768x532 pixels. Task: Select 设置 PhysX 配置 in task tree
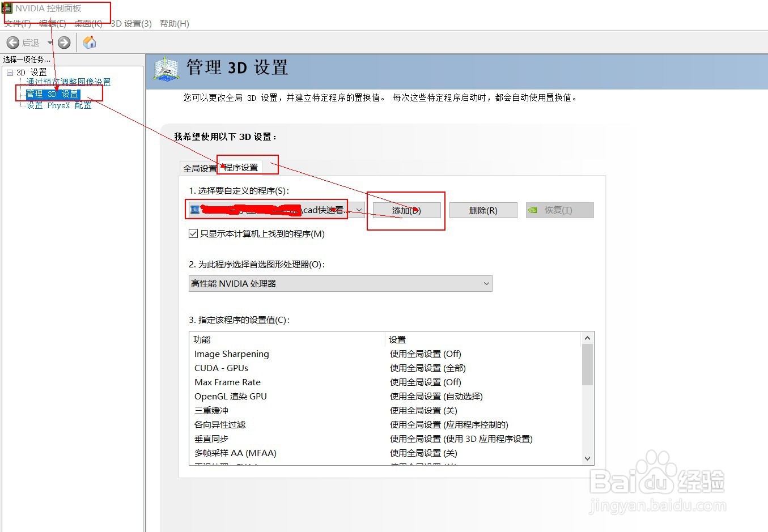pyautogui.click(x=59, y=105)
